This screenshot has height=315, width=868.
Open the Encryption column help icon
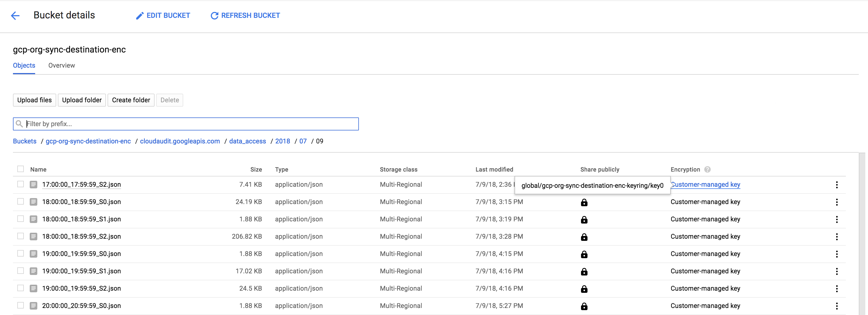(x=707, y=169)
